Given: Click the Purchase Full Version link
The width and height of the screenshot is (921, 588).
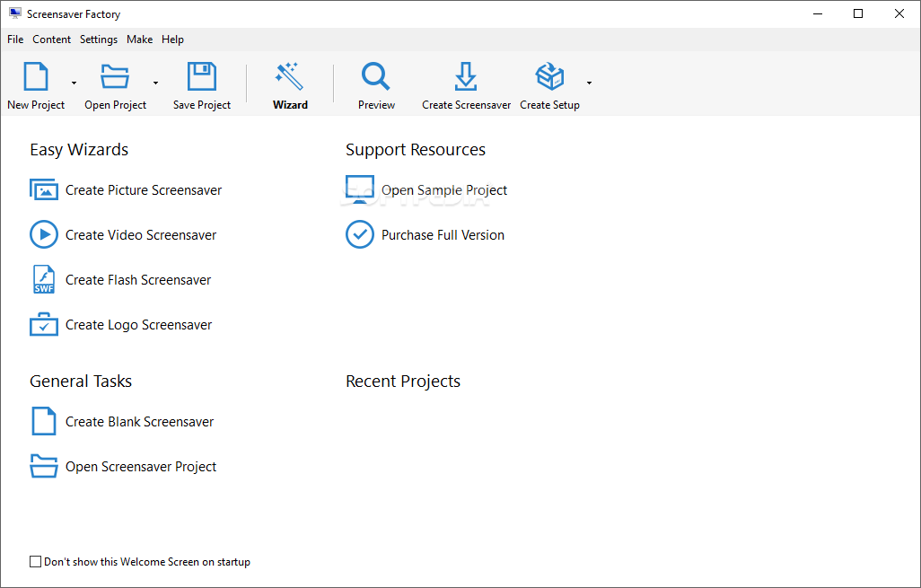Looking at the screenshot, I should [443, 235].
